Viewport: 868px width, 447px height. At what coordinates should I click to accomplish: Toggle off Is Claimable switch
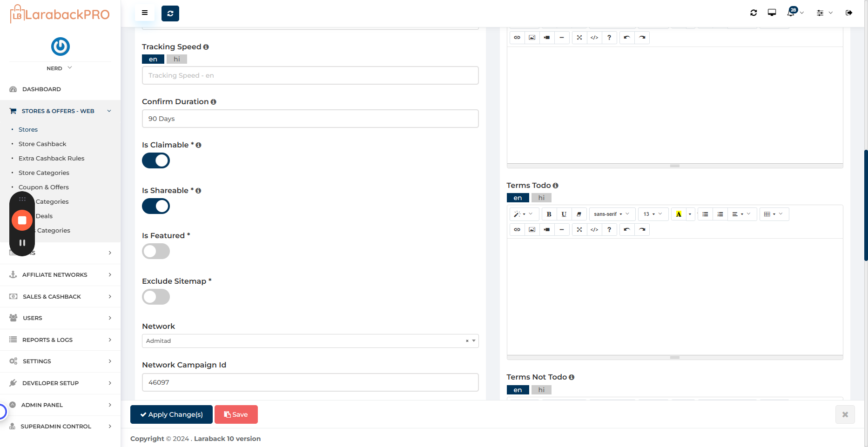(x=156, y=160)
